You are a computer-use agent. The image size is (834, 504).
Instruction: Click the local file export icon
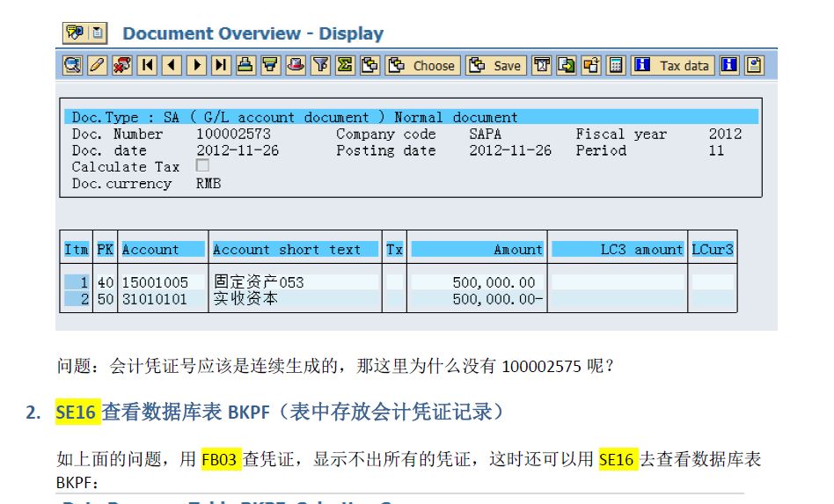tap(567, 65)
